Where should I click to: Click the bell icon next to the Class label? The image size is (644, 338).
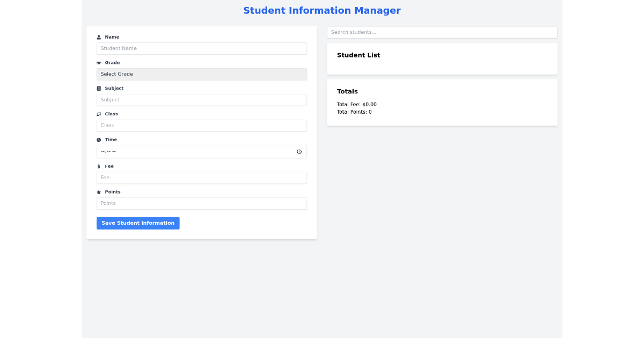click(x=99, y=114)
